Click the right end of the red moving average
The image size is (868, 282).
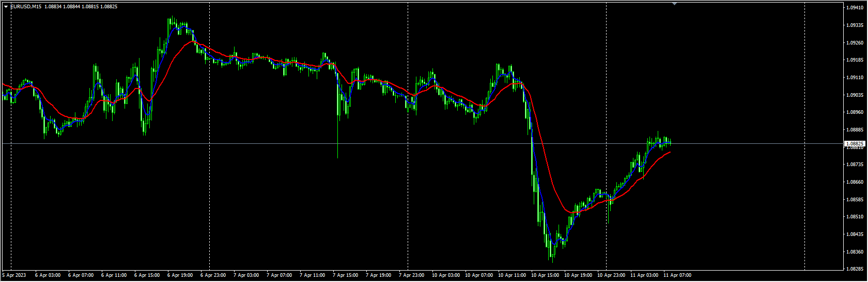click(x=670, y=152)
